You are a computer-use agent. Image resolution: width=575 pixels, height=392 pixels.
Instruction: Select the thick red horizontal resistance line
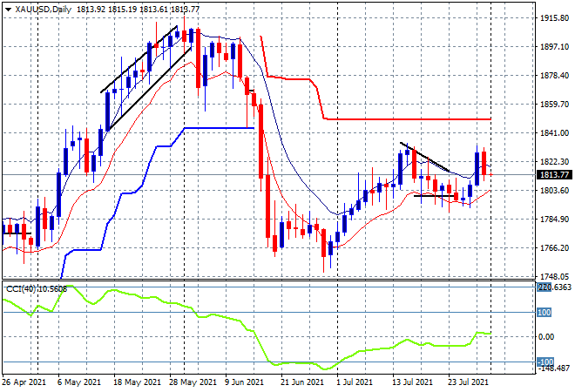tap(407, 119)
